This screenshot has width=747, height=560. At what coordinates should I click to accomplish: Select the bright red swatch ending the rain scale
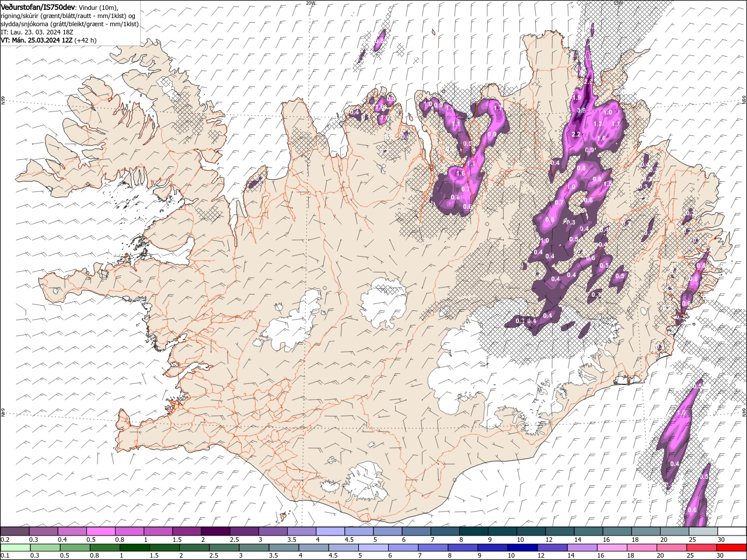tap(731, 548)
